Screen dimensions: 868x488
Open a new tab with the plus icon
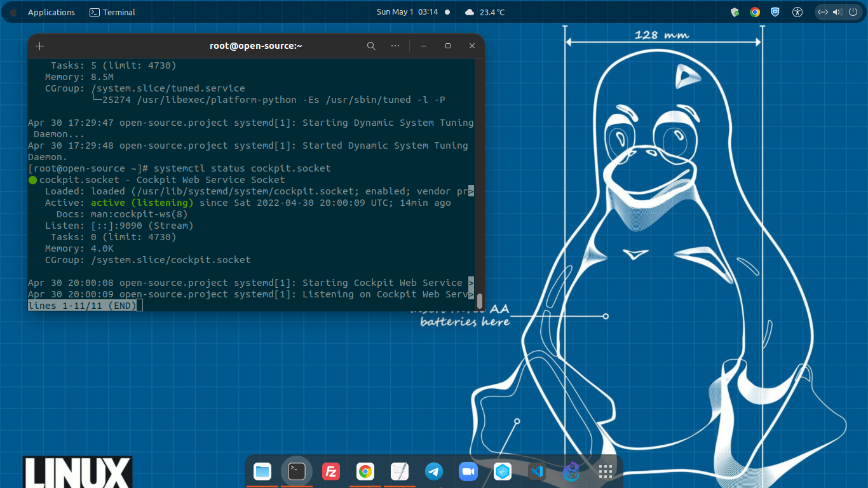(39, 46)
